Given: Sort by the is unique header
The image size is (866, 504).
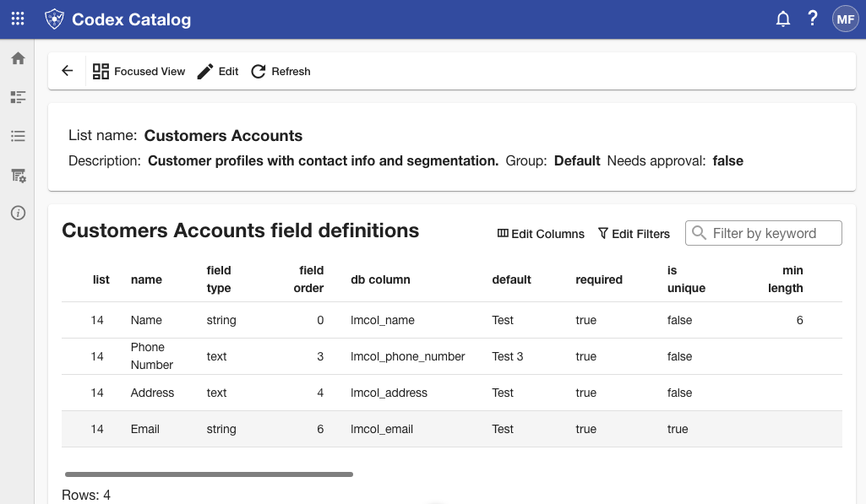Looking at the screenshot, I should (x=686, y=279).
